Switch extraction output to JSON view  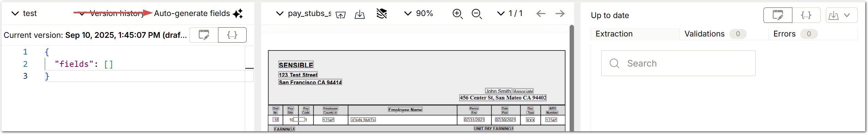806,15
